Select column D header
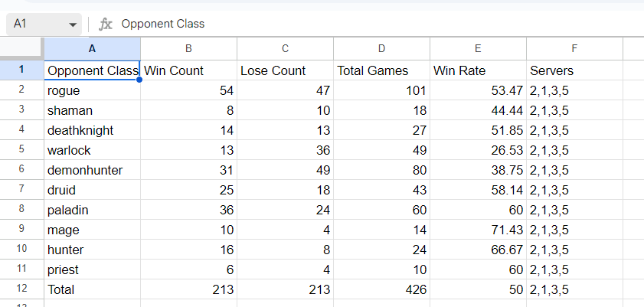Screen dimensions: 644x307 pos(381,48)
